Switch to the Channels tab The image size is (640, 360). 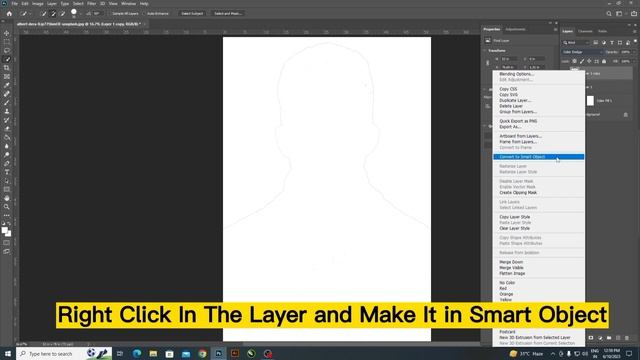coord(585,31)
